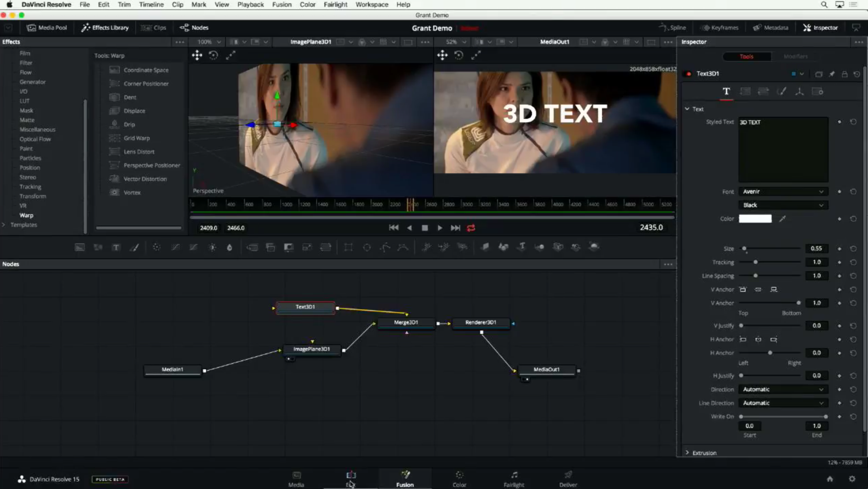
Task: Open the project manager home icon
Action: tap(830, 479)
